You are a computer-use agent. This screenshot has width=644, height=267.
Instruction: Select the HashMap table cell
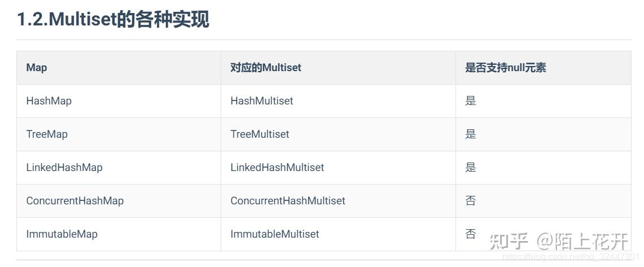click(49, 101)
